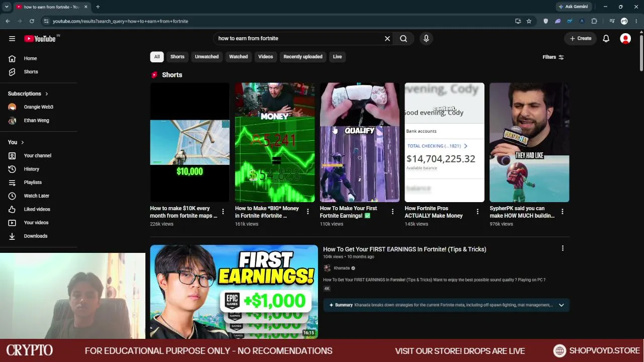The width and height of the screenshot is (644, 362).
Task: Open options for the *BIG* Money short
Action: (x=308, y=212)
